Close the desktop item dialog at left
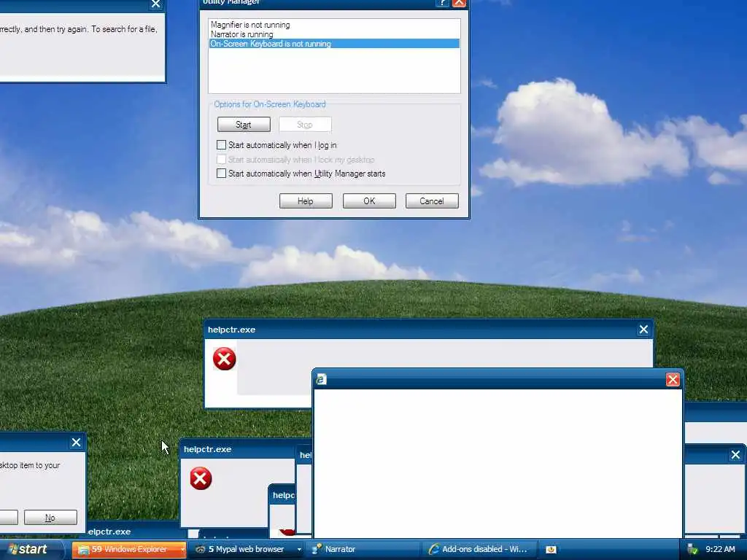This screenshot has width=747, height=560. pos(76,443)
